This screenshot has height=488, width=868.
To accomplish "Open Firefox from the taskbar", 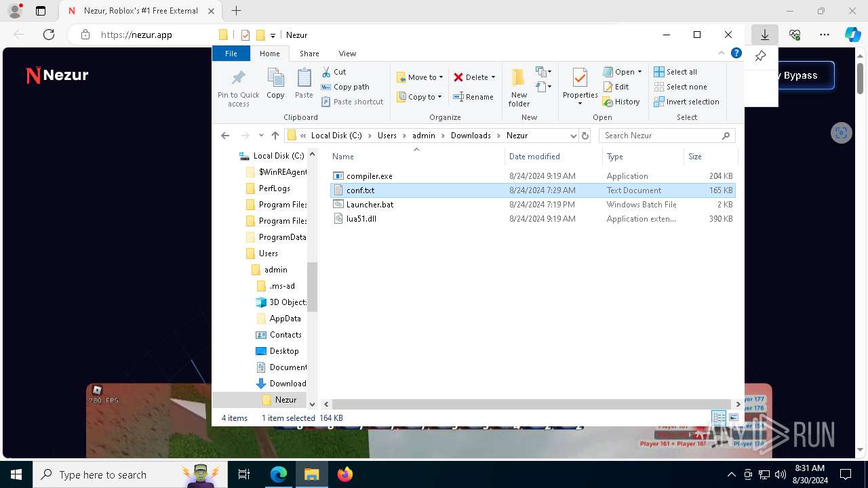I will (x=345, y=474).
